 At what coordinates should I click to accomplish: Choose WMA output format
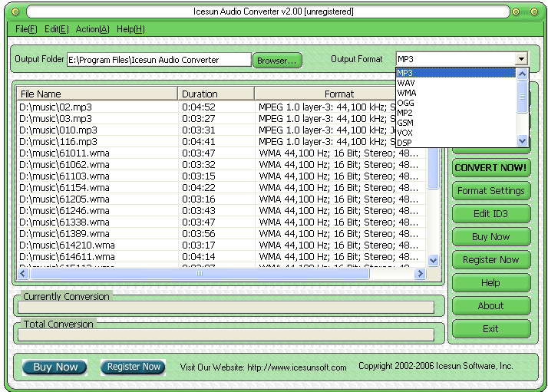tap(455, 93)
